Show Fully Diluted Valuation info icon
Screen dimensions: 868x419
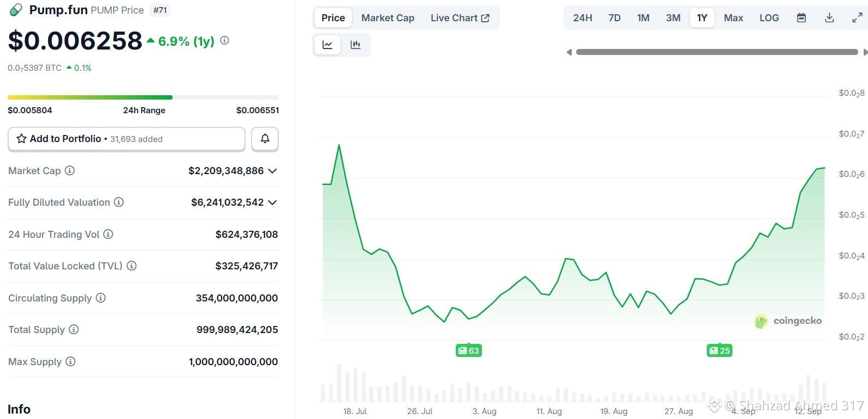[x=119, y=202]
